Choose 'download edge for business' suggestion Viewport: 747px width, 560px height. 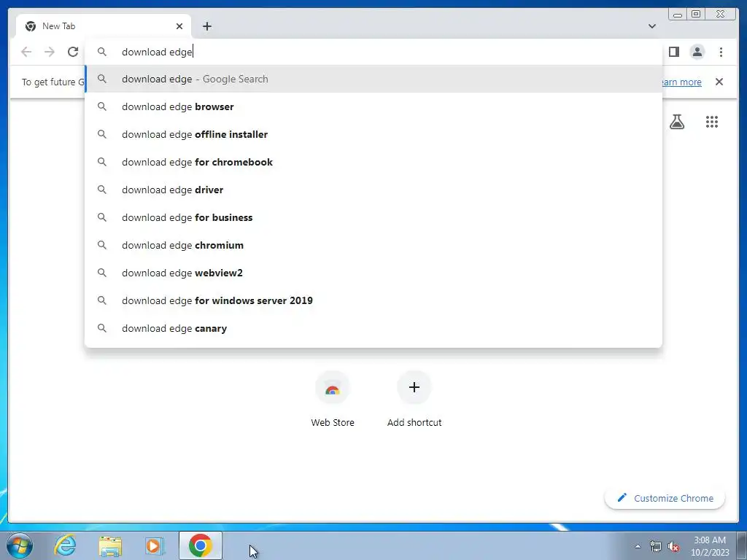coord(373,217)
